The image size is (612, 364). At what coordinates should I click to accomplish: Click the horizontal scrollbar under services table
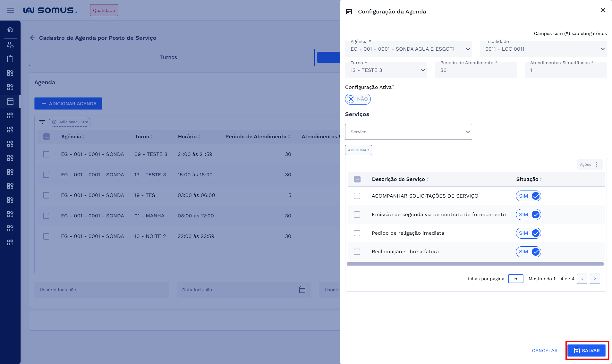475,264
